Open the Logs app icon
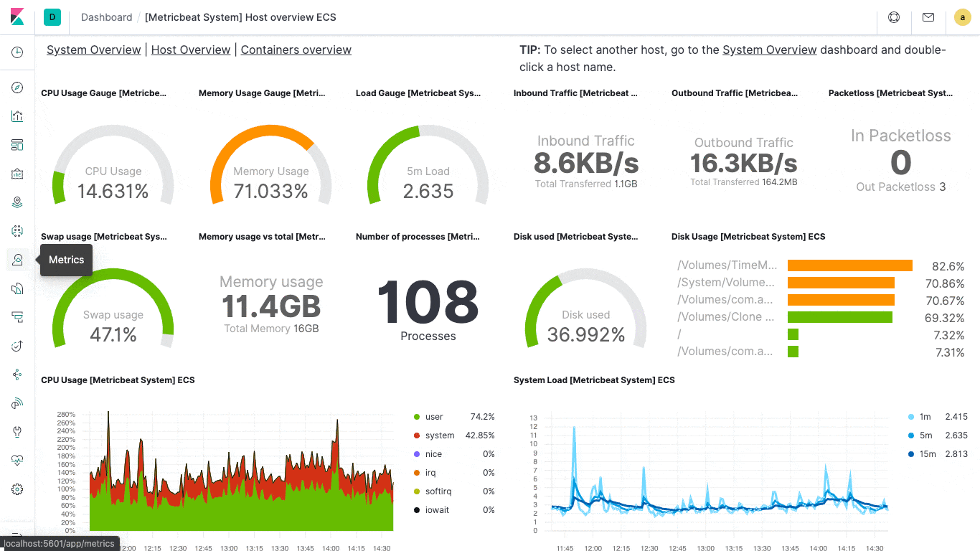 [x=17, y=288]
